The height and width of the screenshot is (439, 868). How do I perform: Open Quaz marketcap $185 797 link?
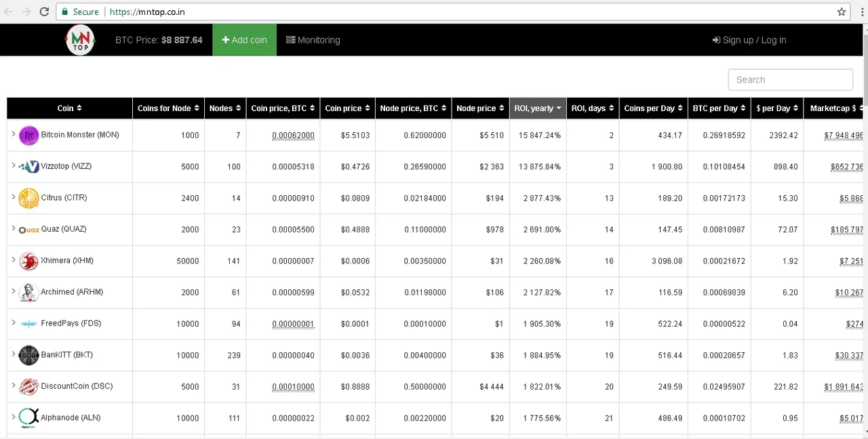tap(847, 230)
